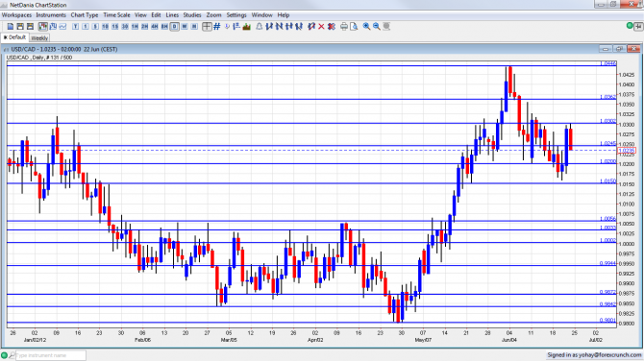This screenshot has width=644, height=361.
Task: Open the View menu
Action: pos(140,14)
